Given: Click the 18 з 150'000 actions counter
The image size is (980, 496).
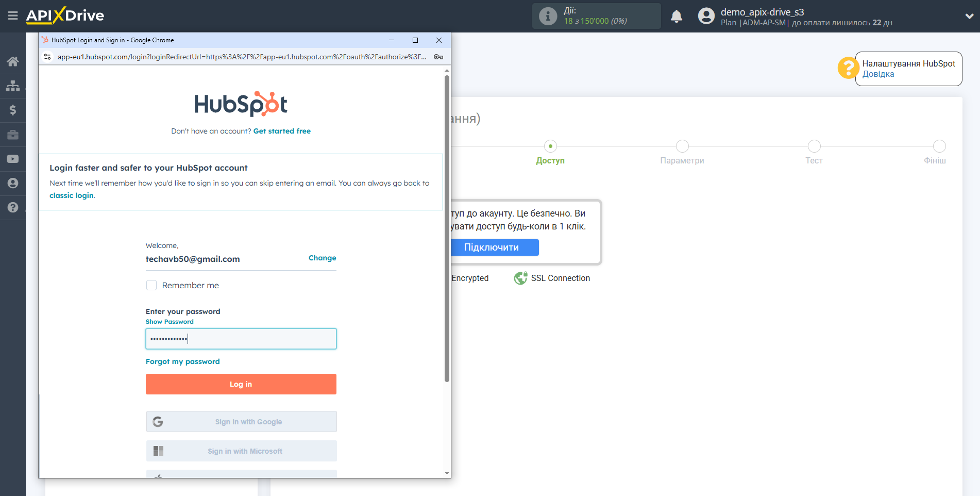Looking at the screenshot, I should (x=595, y=21).
